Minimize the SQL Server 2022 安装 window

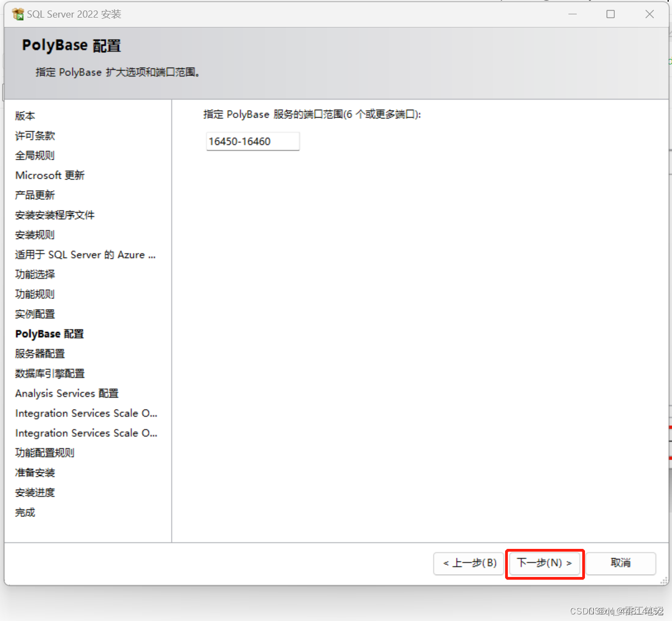pos(572,14)
